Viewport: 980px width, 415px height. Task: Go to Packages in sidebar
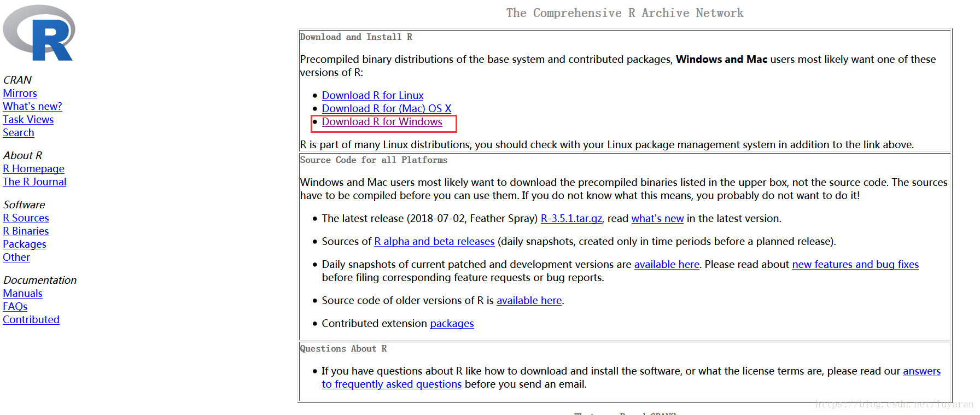point(24,244)
